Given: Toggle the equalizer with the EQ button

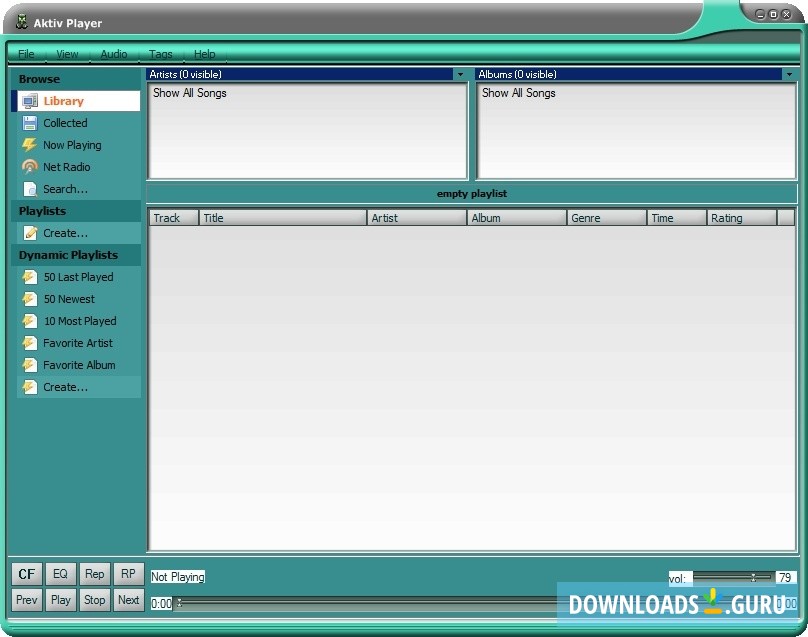Looking at the screenshot, I should [x=60, y=573].
